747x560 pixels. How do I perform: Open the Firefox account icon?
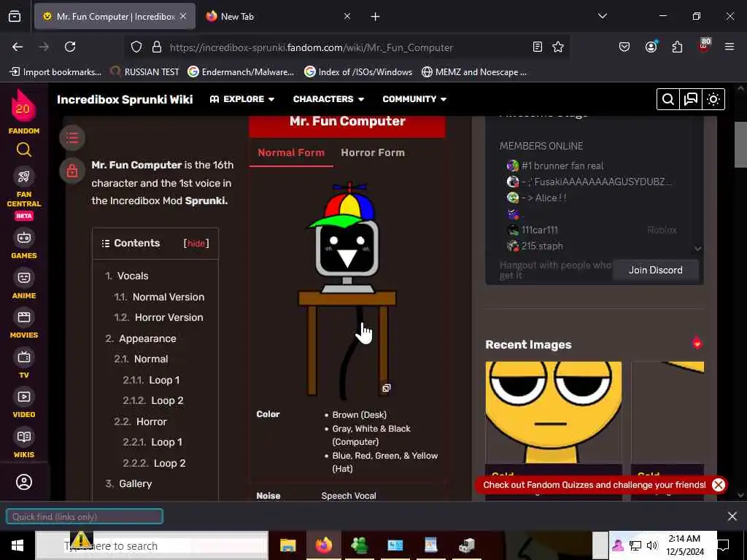pos(651,47)
